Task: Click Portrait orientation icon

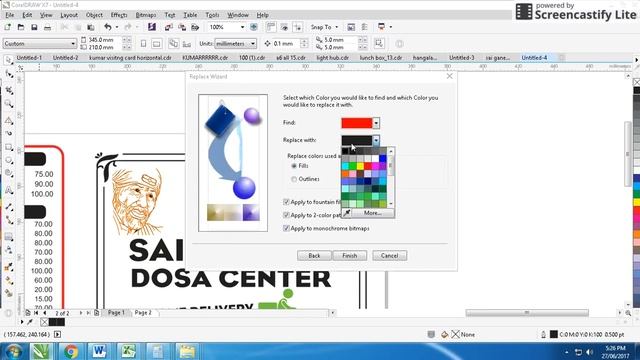Action: pyautogui.click(x=143, y=44)
